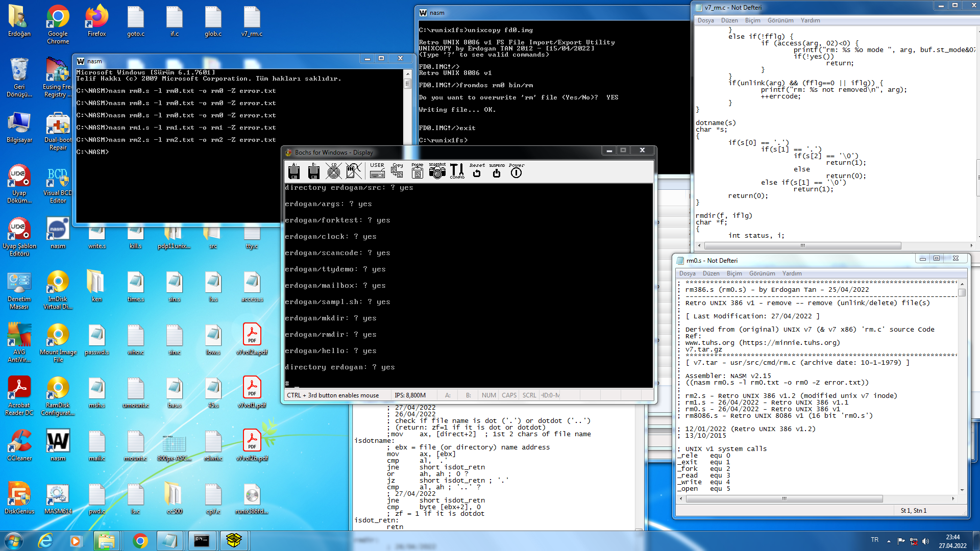Click IPS: 8,800M in Bochs status bar
The height and width of the screenshot is (551, 980).
pyautogui.click(x=410, y=395)
